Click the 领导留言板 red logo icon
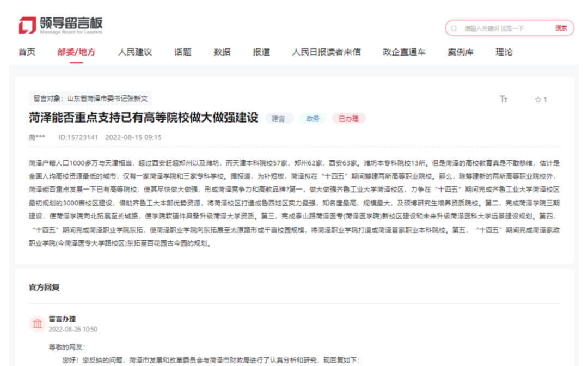588x366 pixels. (x=27, y=25)
